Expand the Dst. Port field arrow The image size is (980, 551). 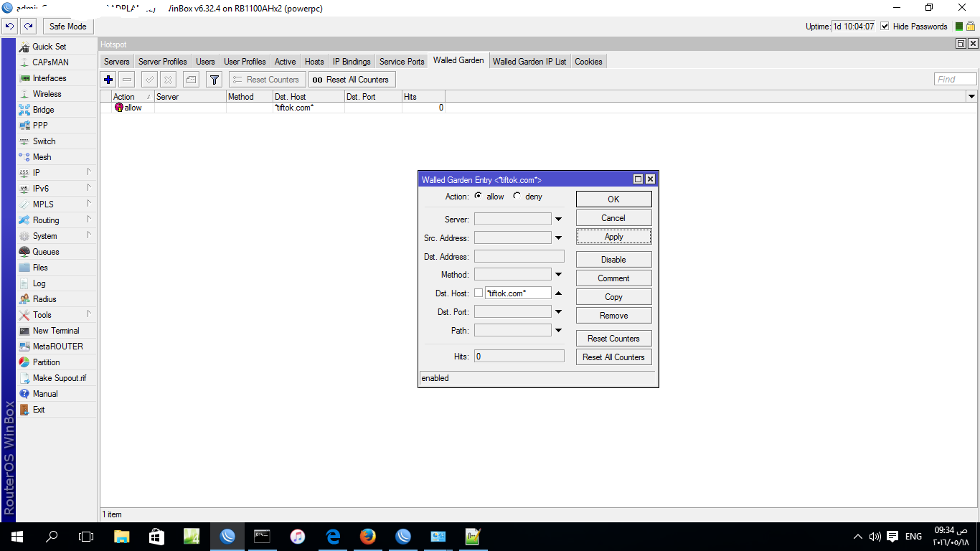point(558,312)
